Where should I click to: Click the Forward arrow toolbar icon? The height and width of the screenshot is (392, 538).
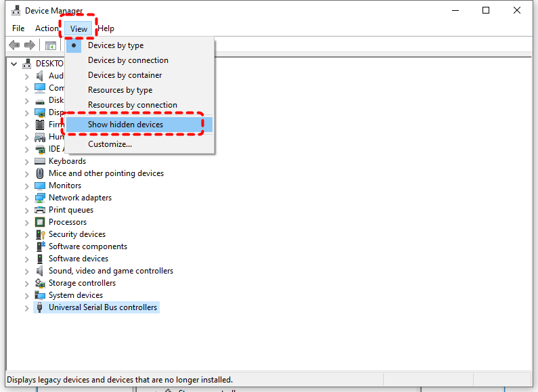pyautogui.click(x=30, y=45)
